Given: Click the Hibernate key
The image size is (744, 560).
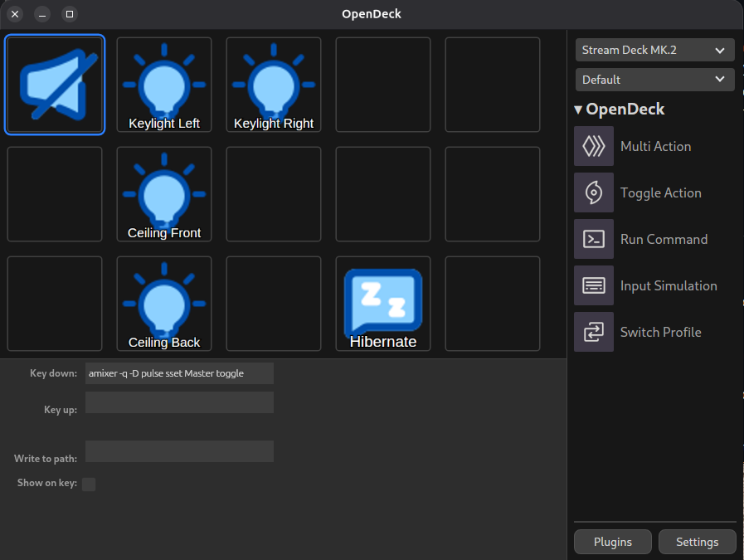Looking at the screenshot, I should (x=382, y=303).
